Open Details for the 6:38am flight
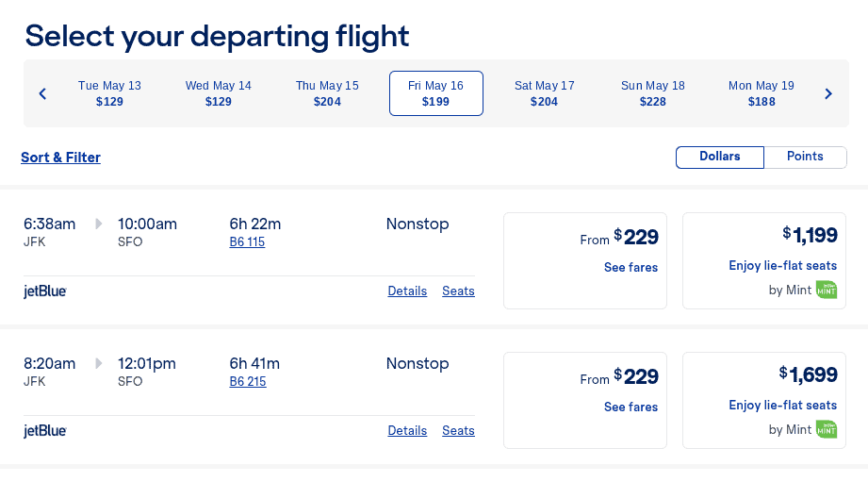Viewport: 868px width, 482px height. [407, 291]
